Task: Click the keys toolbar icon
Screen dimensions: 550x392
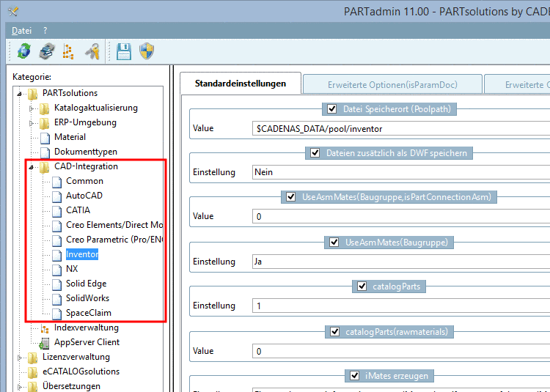Action: (x=93, y=51)
